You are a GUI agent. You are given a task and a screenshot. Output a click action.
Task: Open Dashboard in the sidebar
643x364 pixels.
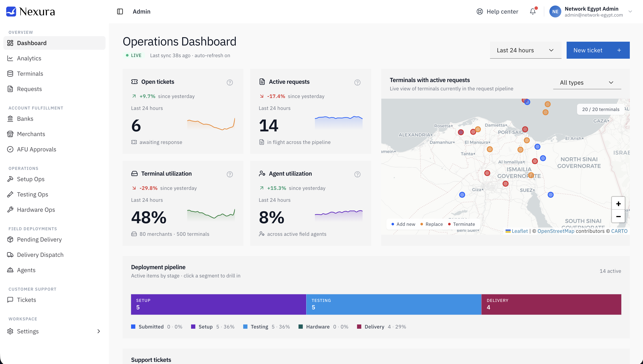pyautogui.click(x=54, y=43)
